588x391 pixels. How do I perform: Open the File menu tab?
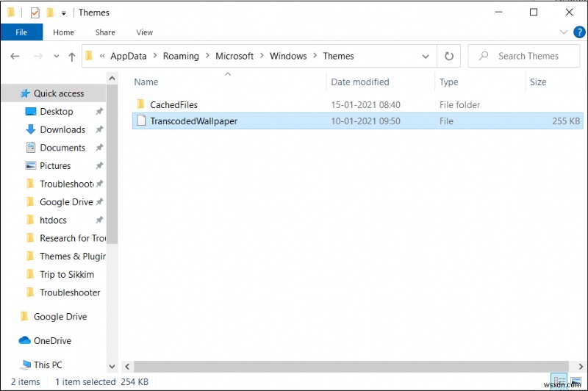[x=21, y=32]
